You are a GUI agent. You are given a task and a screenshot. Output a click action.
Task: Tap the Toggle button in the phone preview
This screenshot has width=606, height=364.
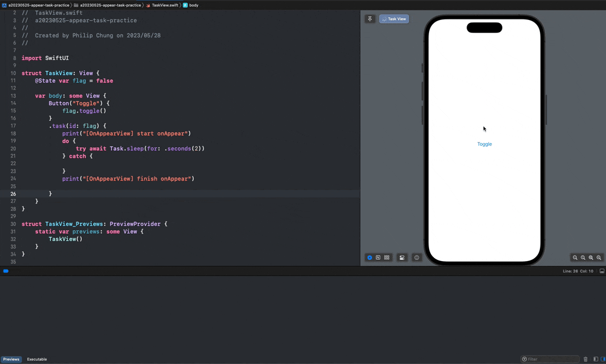484,144
